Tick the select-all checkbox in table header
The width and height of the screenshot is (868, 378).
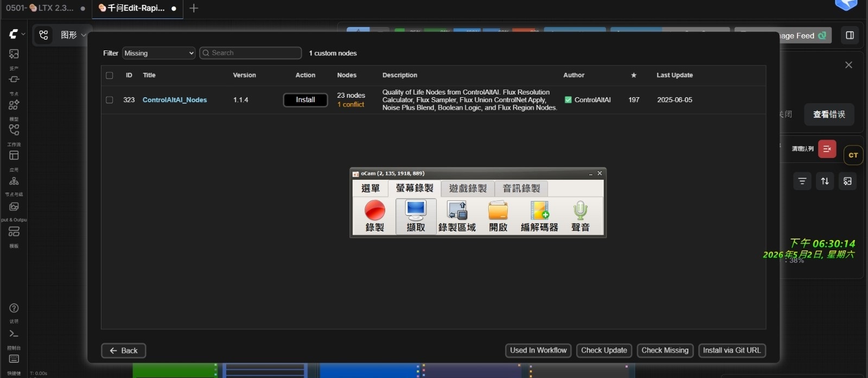pyautogui.click(x=110, y=75)
